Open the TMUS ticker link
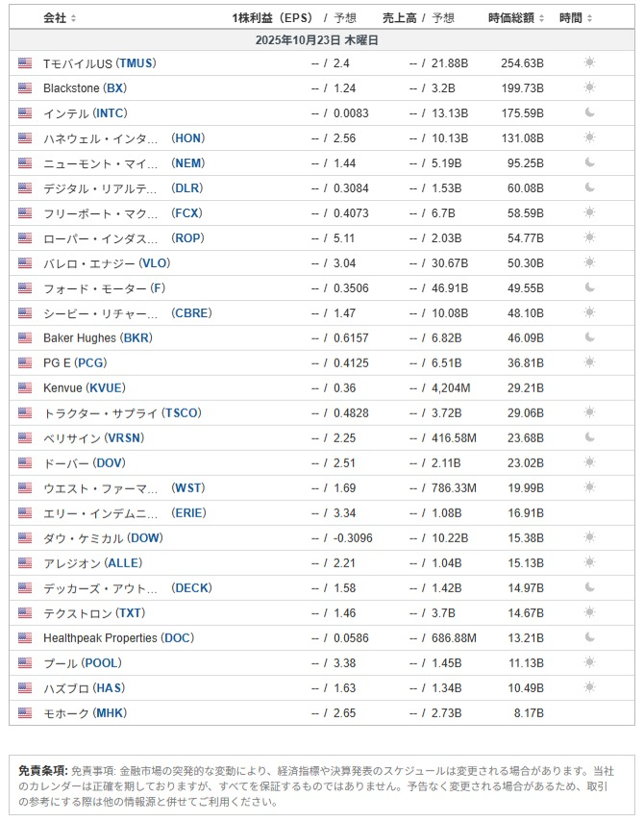The image size is (644, 822). [136, 62]
